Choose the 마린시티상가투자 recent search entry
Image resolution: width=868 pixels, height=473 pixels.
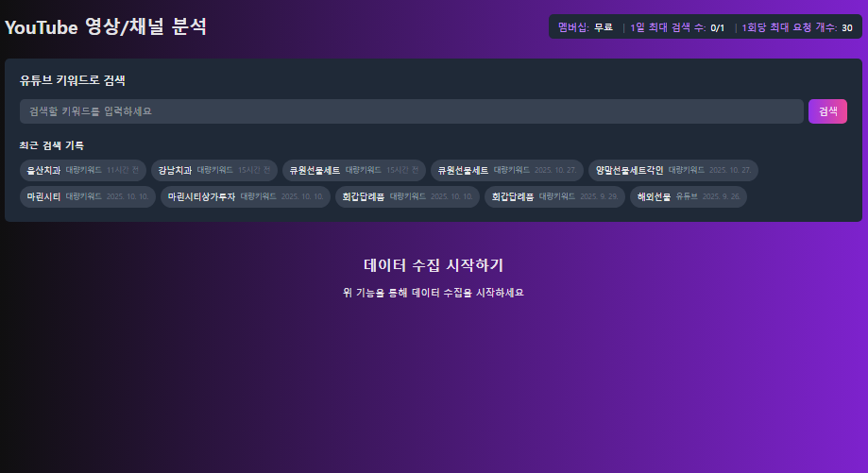click(246, 197)
